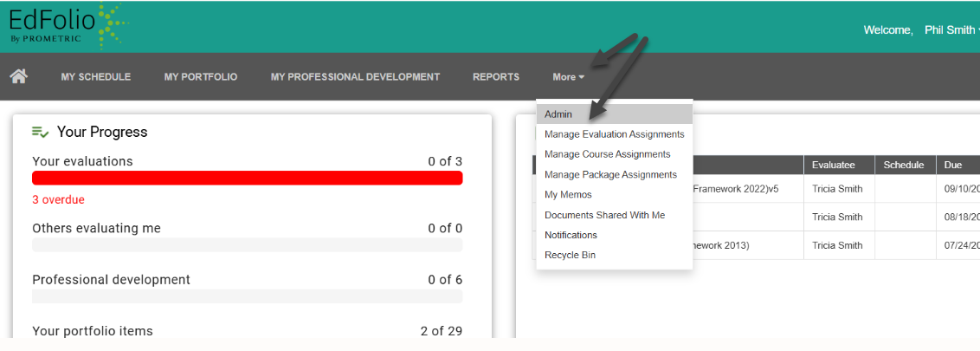Open Documents Shared With Me
Image resolution: width=980 pixels, height=351 pixels.
(x=604, y=215)
